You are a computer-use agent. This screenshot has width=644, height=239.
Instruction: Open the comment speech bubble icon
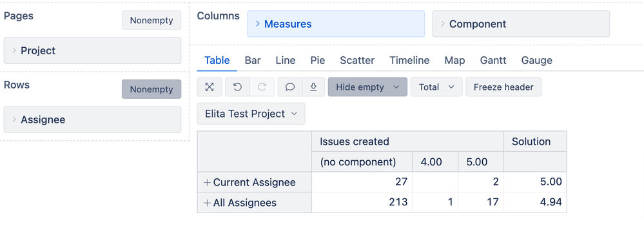pos(290,87)
